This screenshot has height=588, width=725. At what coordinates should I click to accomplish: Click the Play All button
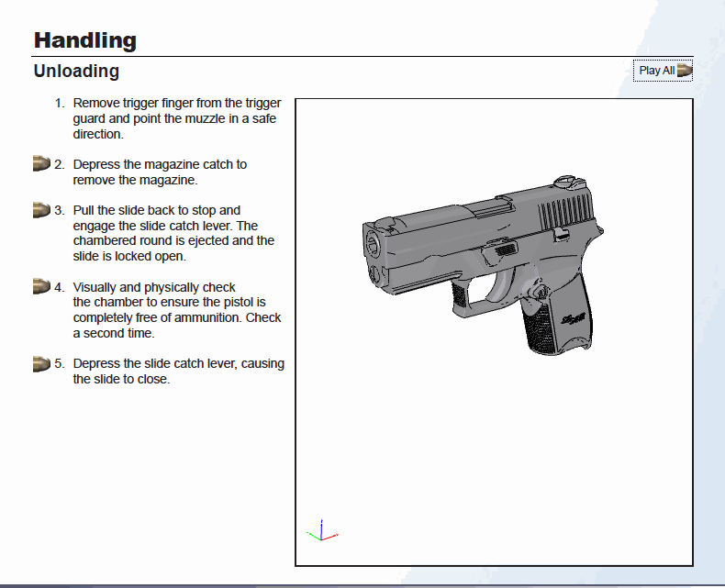[662, 71]
